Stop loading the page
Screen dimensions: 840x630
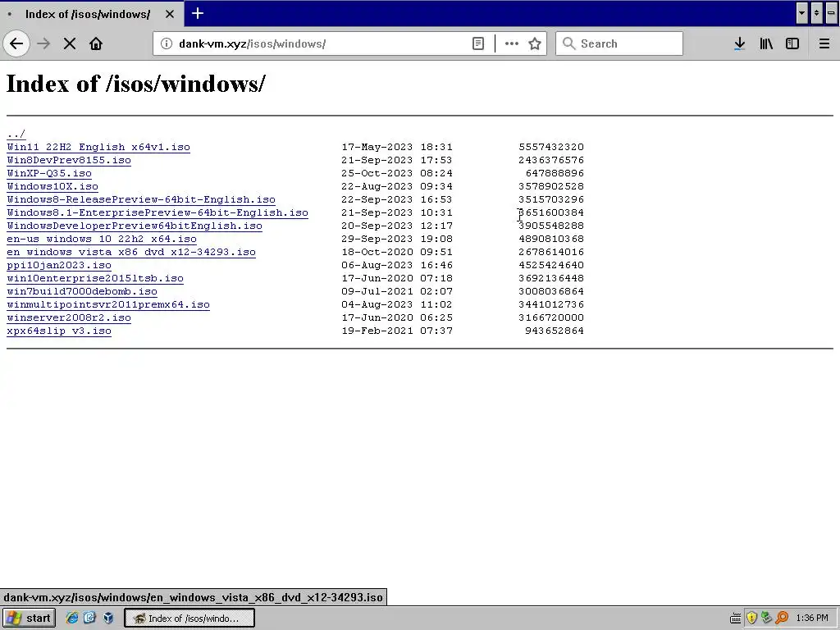click(x=70, y=43)
